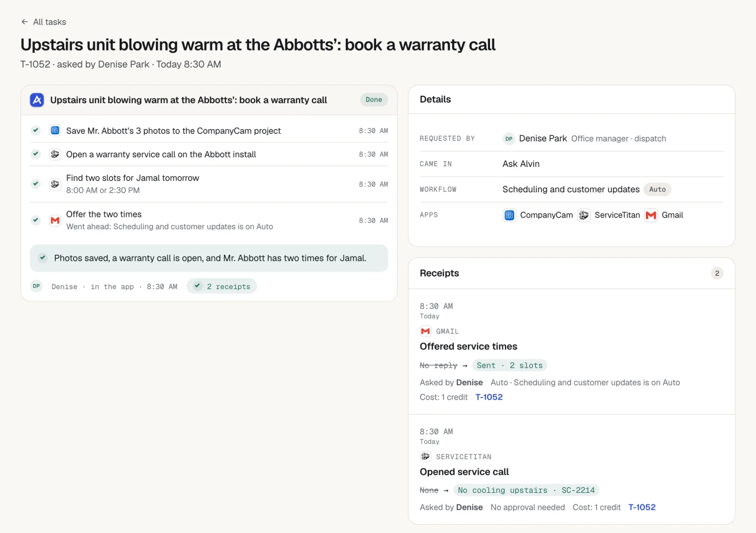
Task: Click Denise Park's name in Details
Action: [543, 138]
